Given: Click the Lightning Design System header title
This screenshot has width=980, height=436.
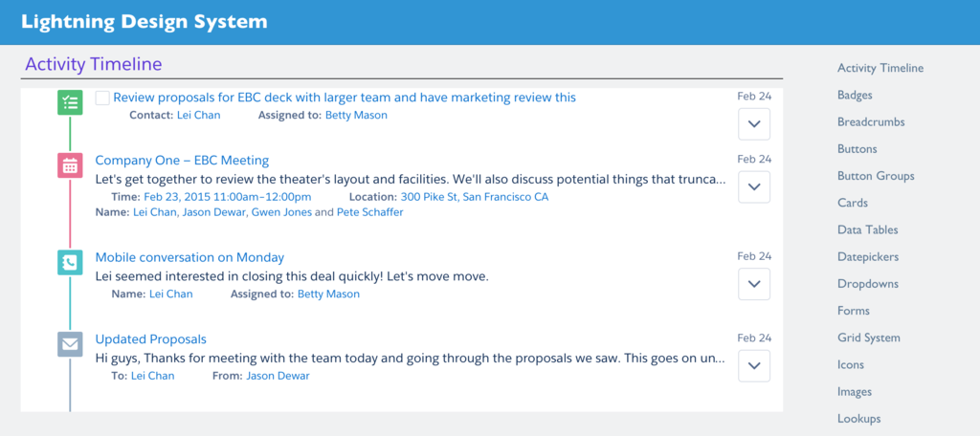Looking at the screenshot, I should (144, 22).
